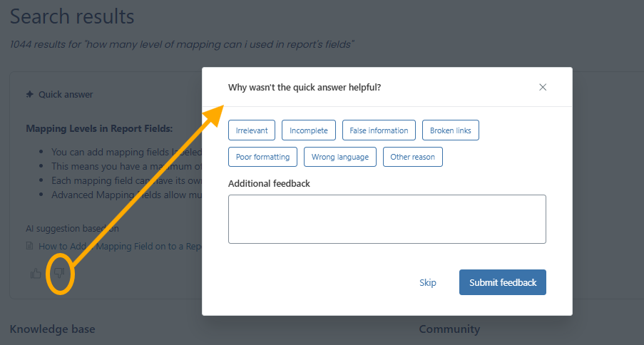The height and width of the screenshot is (345, 644).
Task: Select the Other reason chip
Action: [413, 157]
